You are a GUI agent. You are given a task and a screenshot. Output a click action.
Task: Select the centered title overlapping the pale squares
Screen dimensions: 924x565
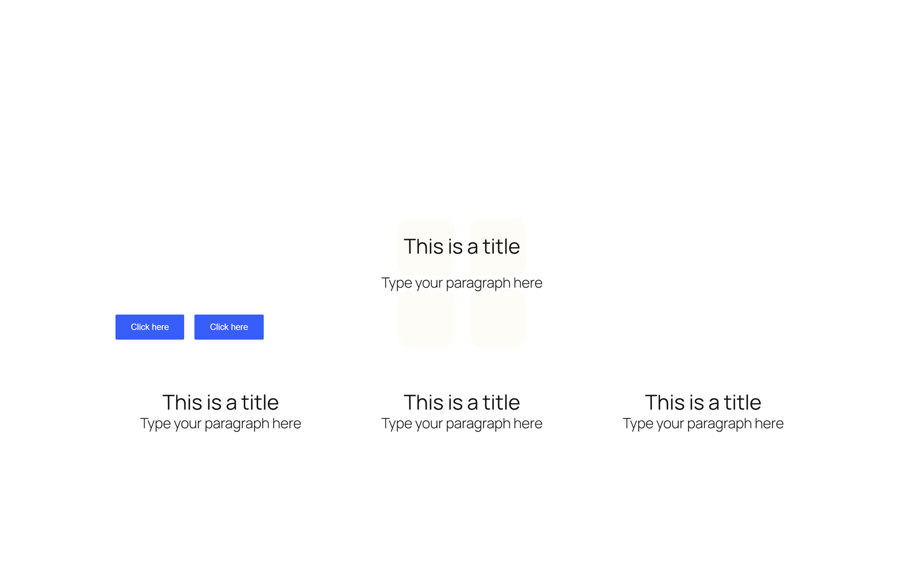tap(461, 247)
